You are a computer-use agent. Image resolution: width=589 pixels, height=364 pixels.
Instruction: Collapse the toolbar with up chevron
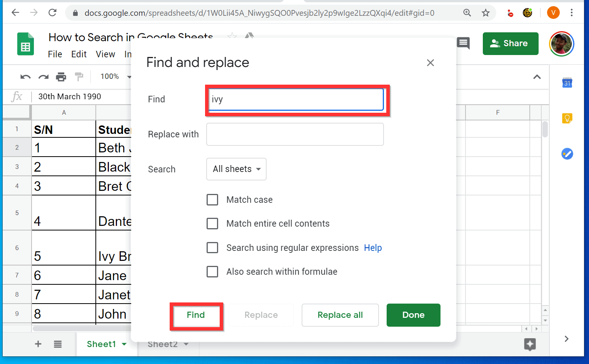coord(537,77)
